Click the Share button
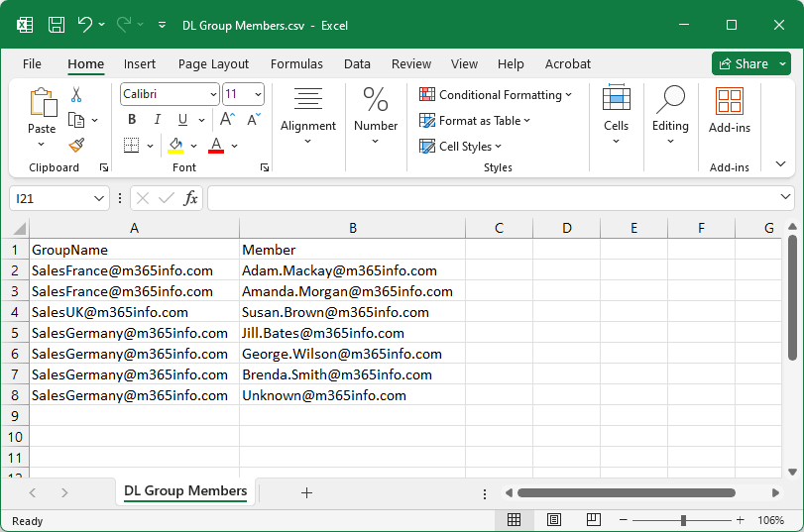804x532 pixels. [745, 63]
